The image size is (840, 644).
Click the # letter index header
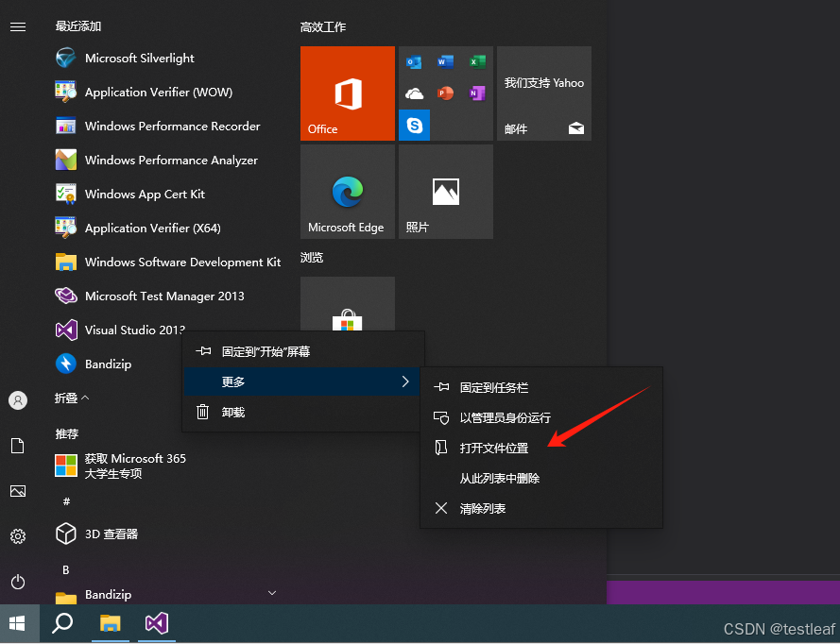[x=66, y=501]
